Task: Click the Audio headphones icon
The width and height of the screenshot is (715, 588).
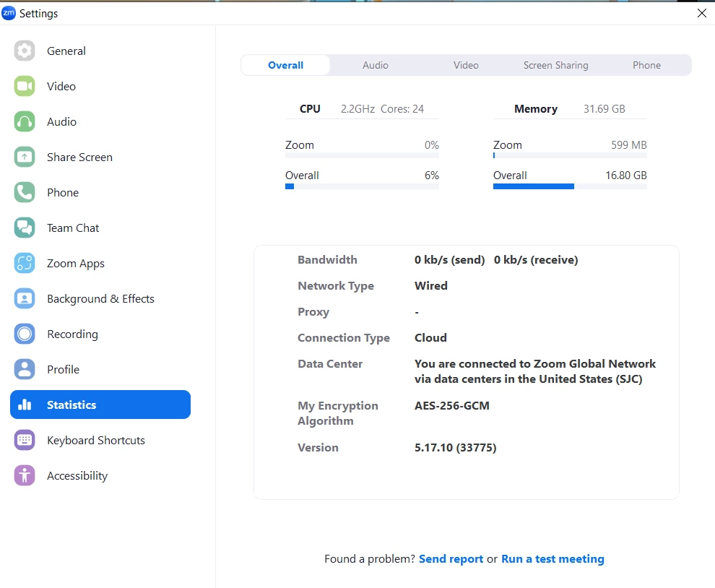Action: click(25, 122)
